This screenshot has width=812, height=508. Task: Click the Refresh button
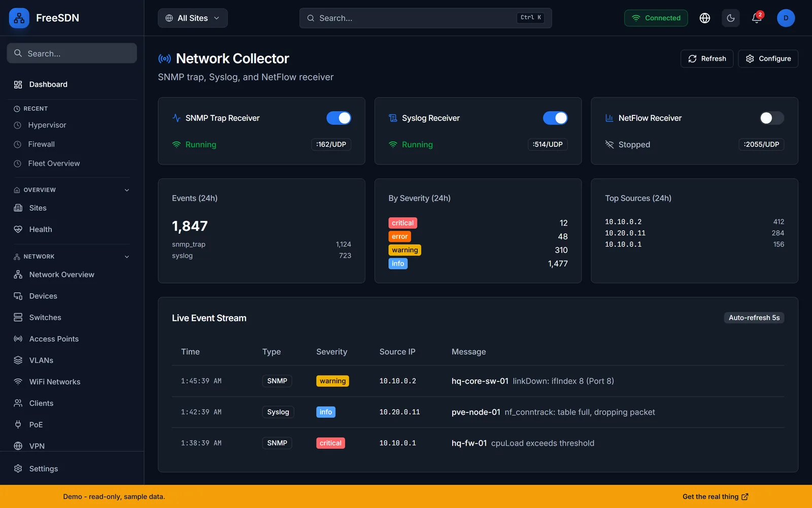(707, 58)
